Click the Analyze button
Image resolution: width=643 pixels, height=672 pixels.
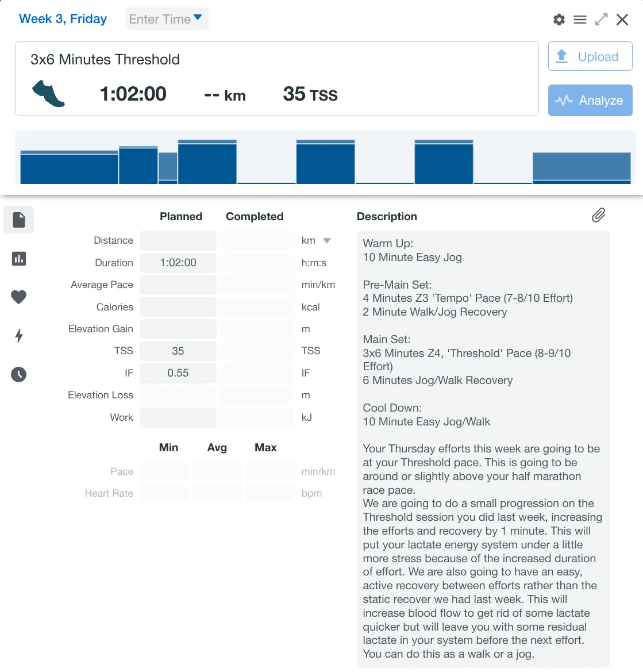590,101
